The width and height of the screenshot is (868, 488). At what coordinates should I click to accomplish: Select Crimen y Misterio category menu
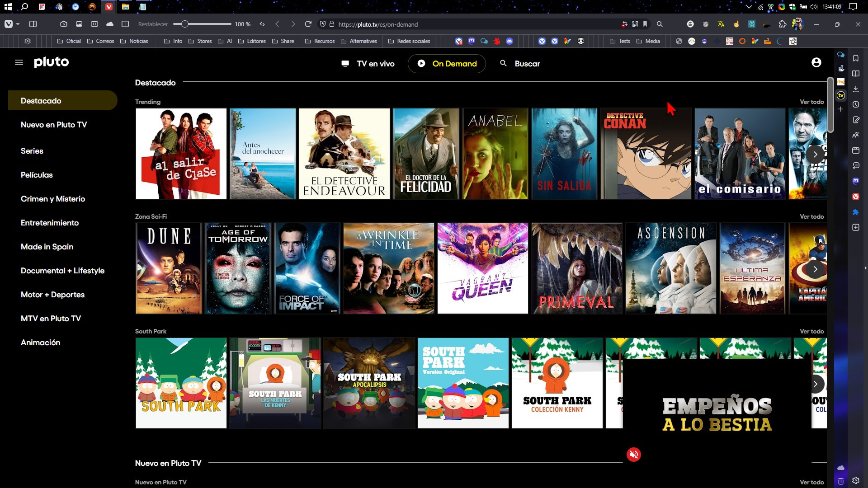point(53,198)
